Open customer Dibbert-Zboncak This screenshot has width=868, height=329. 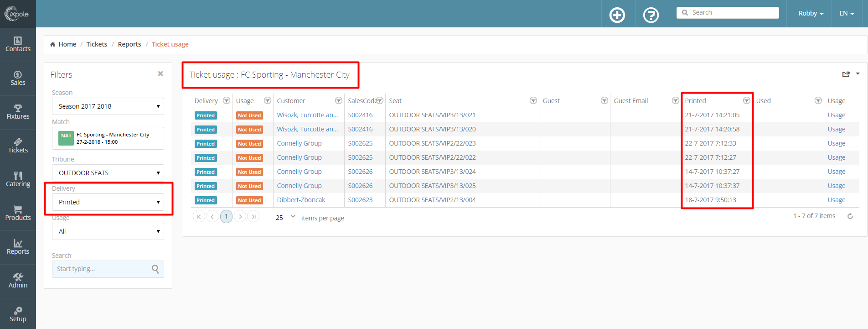[301, 200]
